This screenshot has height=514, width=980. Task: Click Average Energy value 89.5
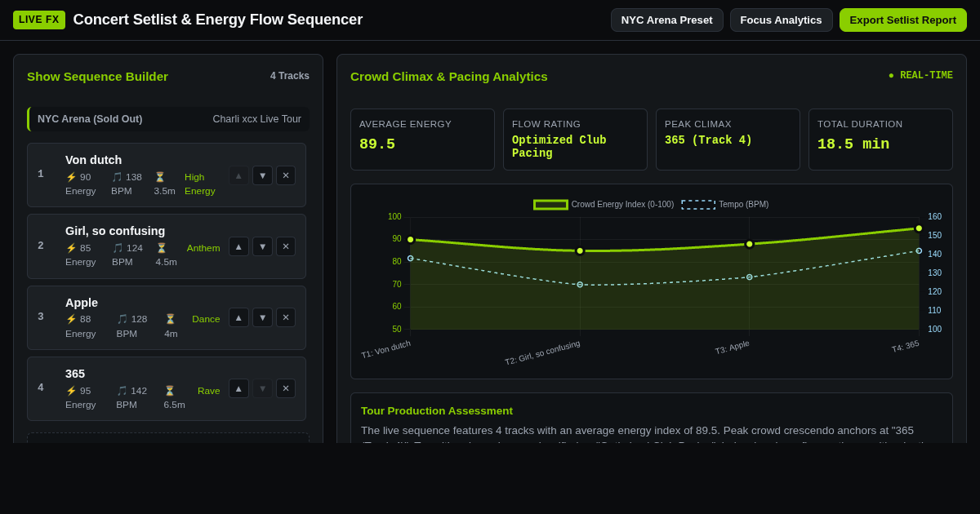coord(377,144)
